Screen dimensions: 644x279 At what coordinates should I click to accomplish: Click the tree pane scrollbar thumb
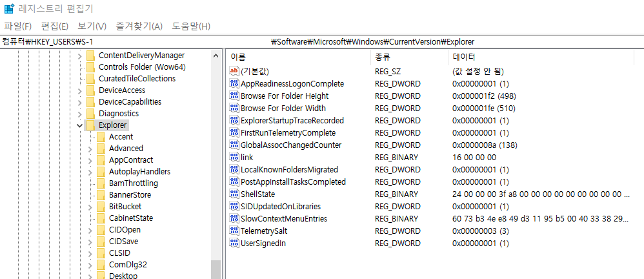(x=216, y=269)
